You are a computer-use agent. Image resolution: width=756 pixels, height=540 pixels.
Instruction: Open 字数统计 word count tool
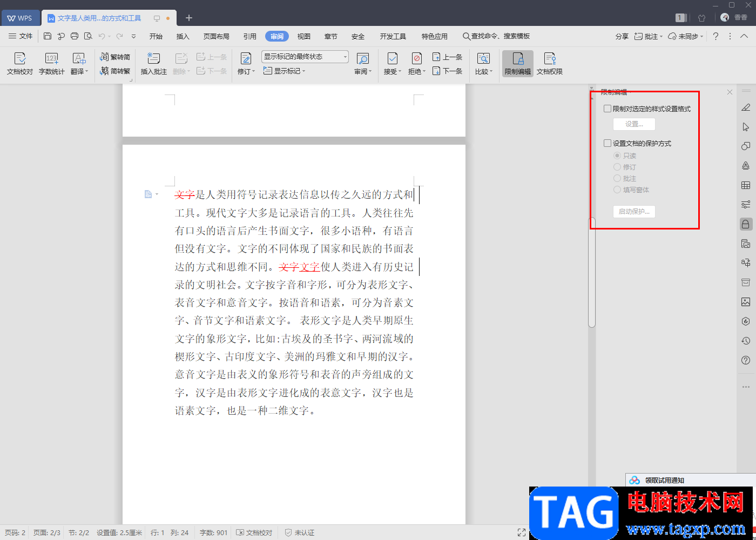tap(51, 63)
